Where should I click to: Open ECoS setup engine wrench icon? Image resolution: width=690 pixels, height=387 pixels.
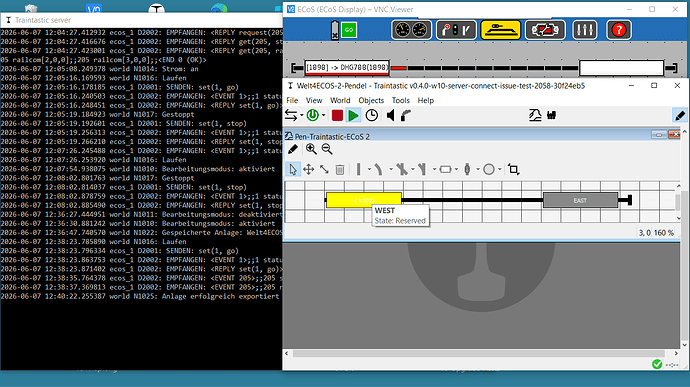pyautogui.click(x=545, y=30)
